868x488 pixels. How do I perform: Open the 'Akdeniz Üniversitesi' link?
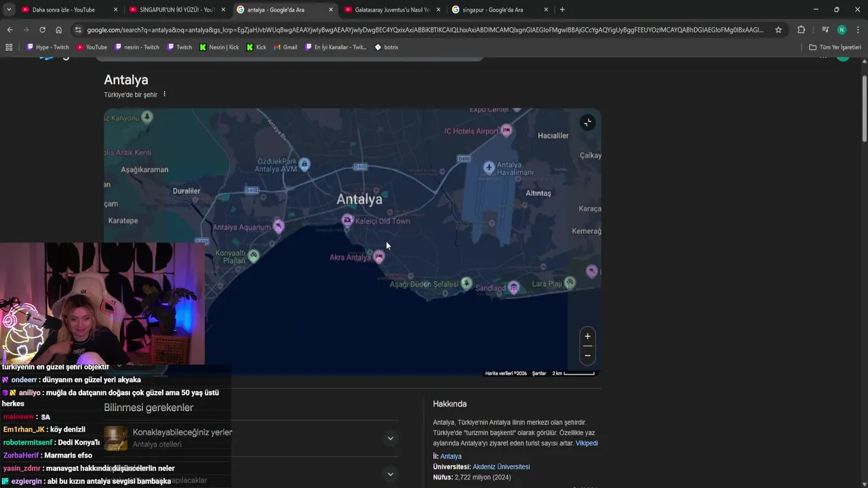[501, 467]
